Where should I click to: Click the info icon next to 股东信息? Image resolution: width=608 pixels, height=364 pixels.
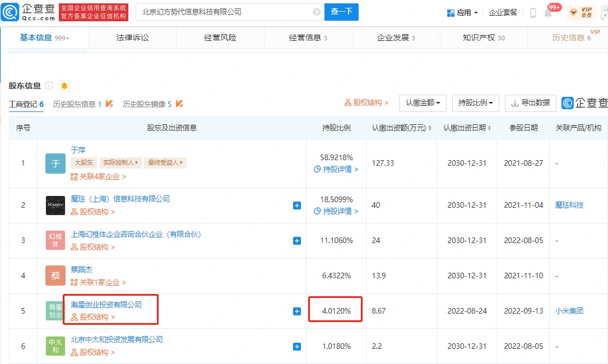click(x=49, y=86)
